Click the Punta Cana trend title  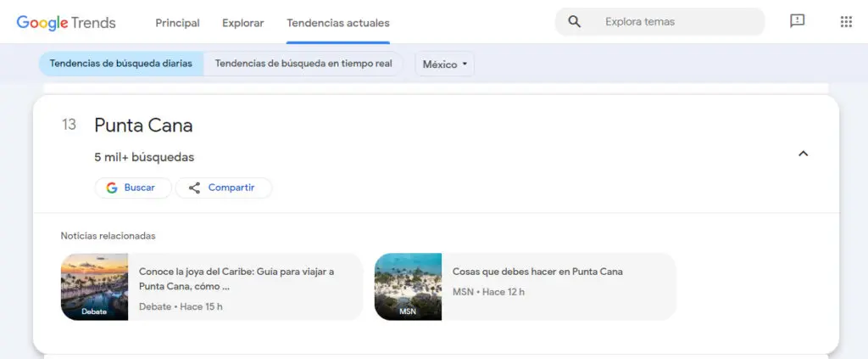tap(143, 126)
